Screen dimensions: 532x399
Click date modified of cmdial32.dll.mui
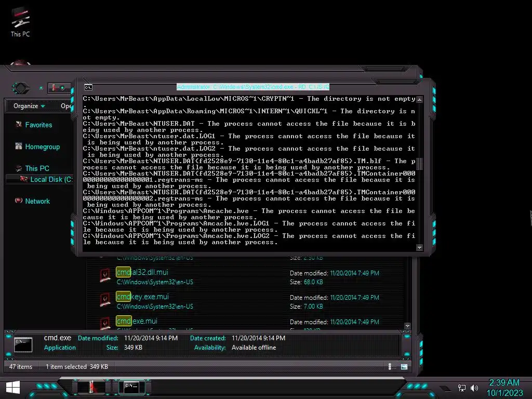coord(354,273)
